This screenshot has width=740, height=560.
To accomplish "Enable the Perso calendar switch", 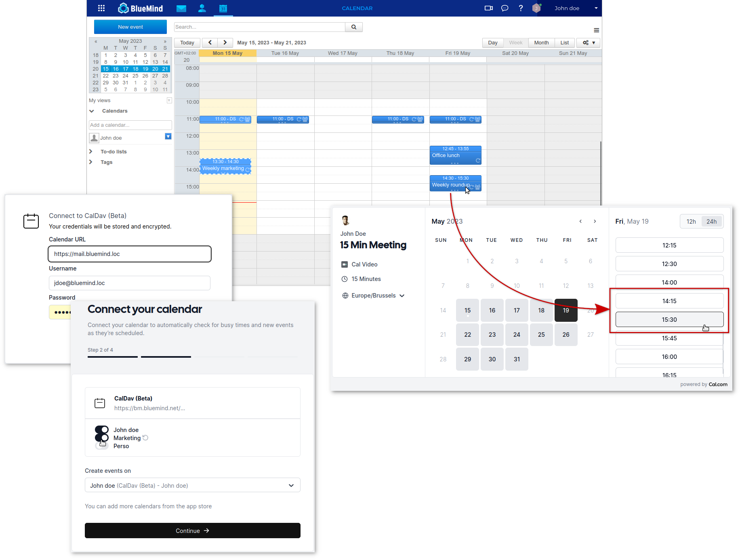I will (102, 446).
